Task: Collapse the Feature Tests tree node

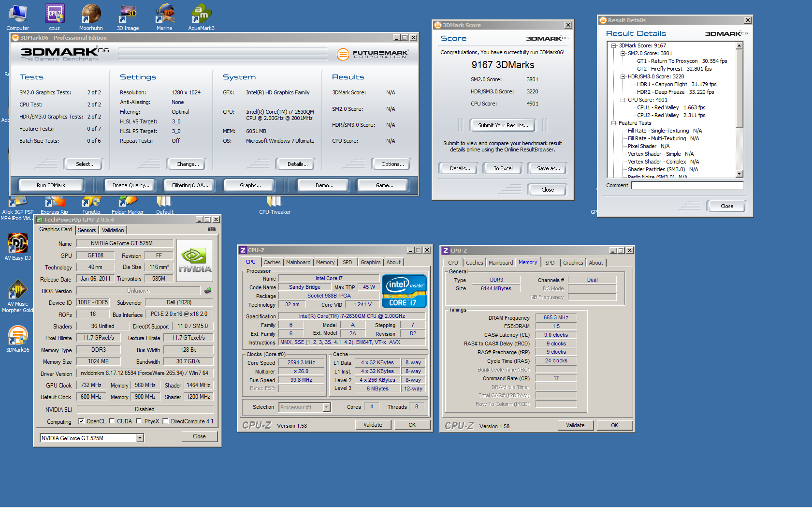Action: 614,123
